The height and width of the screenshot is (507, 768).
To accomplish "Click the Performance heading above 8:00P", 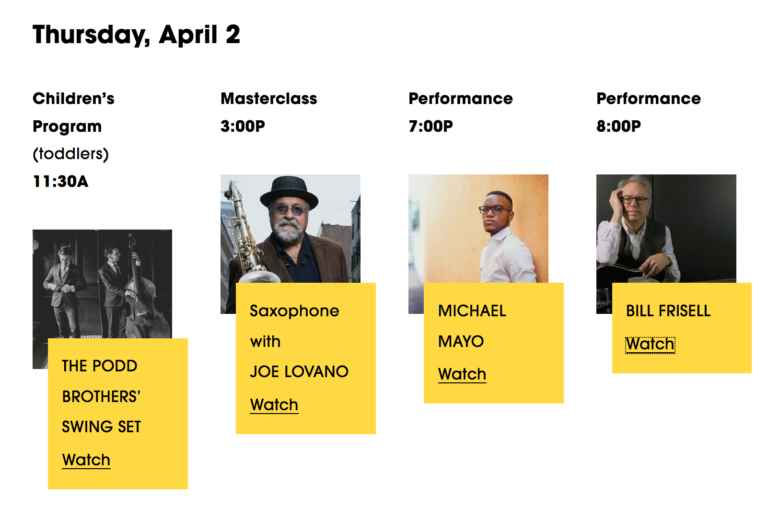I will (x=648, y=98).
